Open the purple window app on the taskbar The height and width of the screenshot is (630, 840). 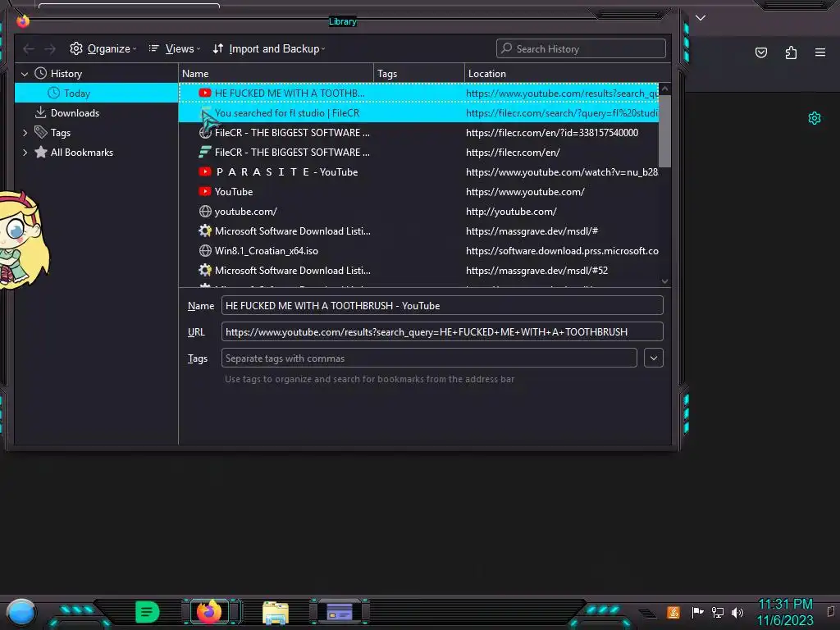tap(339, 612)
